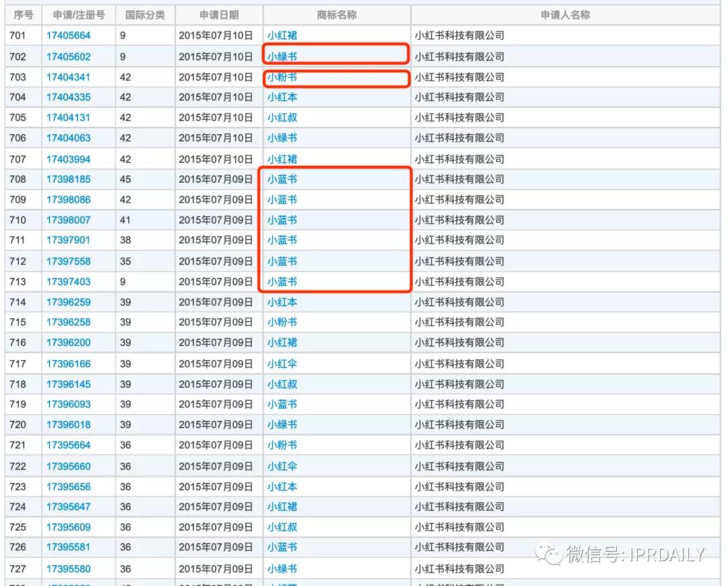Click application number 17404063
The height and width of the screenshot is (586, 728).
click(68, 138)
